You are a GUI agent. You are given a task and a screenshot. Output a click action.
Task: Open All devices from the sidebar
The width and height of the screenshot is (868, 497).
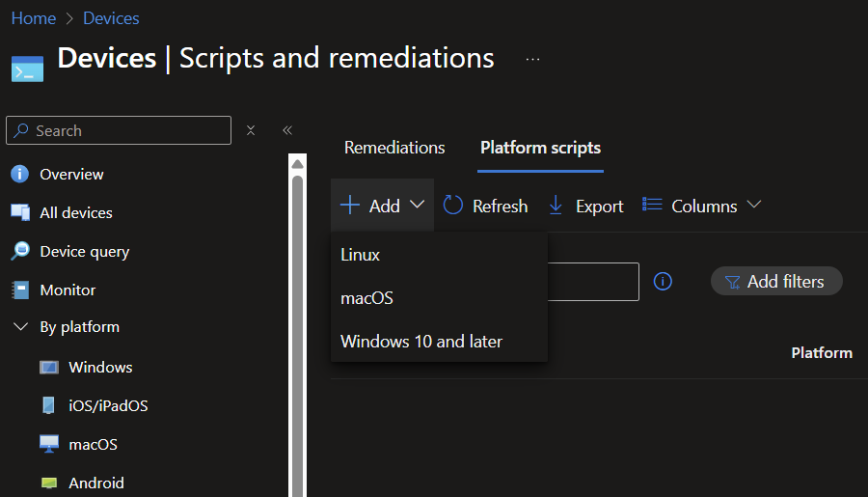click(x=75, y=213)
